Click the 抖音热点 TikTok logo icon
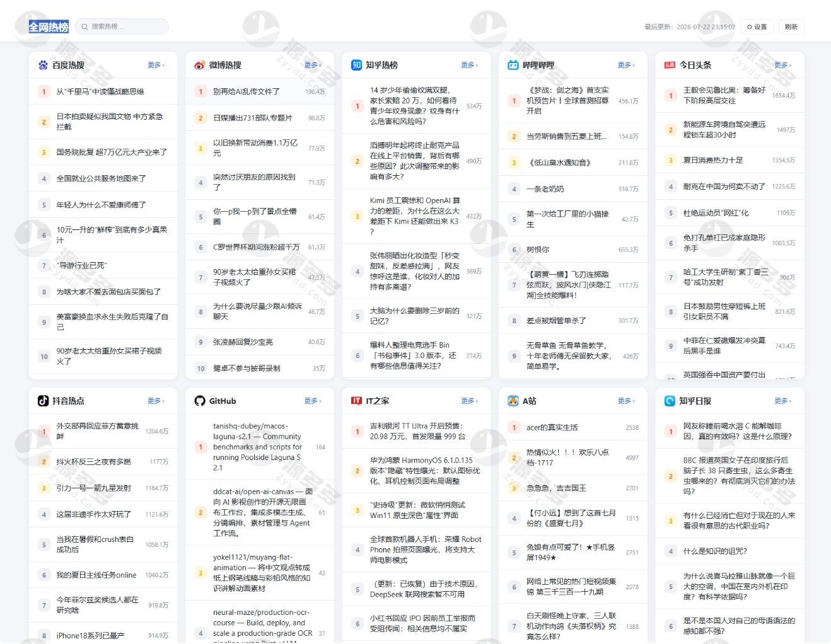 click(x=43, y=401)
